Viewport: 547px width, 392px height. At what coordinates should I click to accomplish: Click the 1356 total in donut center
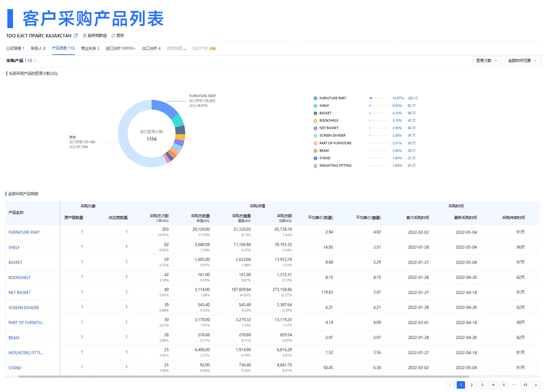[x=152, y=139]
